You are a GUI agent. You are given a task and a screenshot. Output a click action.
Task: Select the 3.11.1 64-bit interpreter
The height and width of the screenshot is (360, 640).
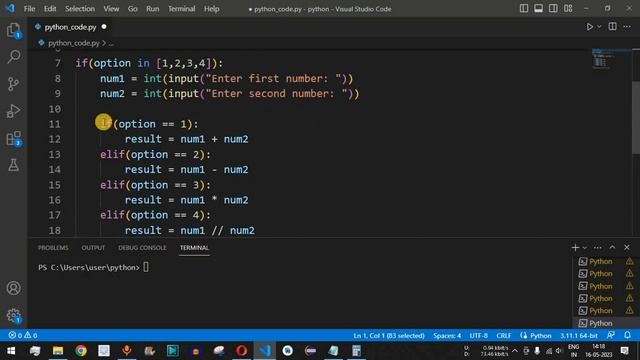[578, 336]
